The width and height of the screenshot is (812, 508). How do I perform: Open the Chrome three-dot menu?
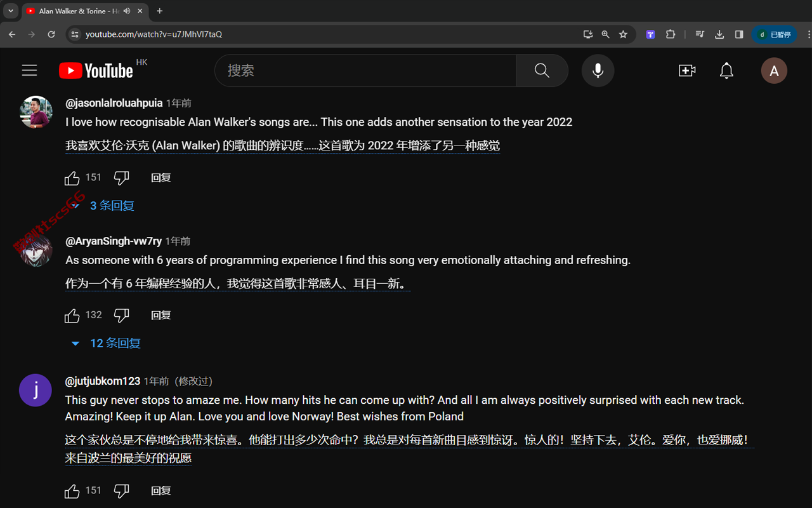[x=808, y=34]
